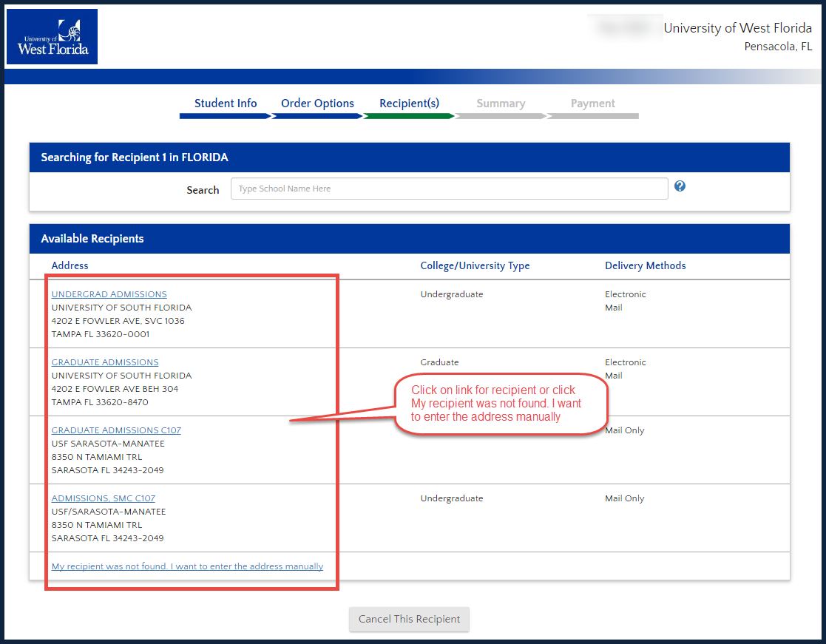The width and height of the screenshot is (826, 644).
Task: Click the USF/SARASOTA-MANATEE text
Action: pyautogui.click(x=109, y=512)
